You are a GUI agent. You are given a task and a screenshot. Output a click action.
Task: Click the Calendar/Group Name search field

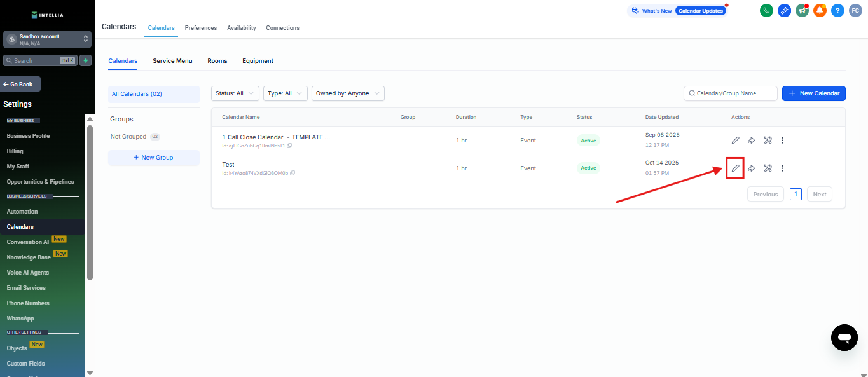[x=731, y=93]
